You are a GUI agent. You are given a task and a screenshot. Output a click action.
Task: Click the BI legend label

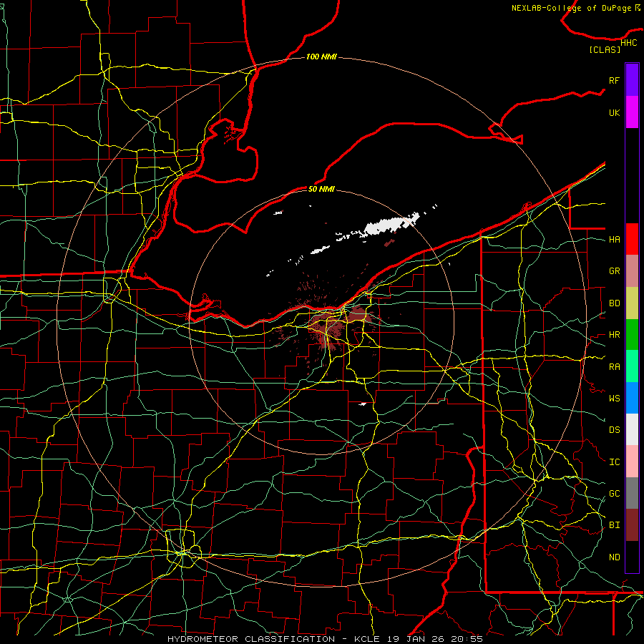[x=614, y=525]
